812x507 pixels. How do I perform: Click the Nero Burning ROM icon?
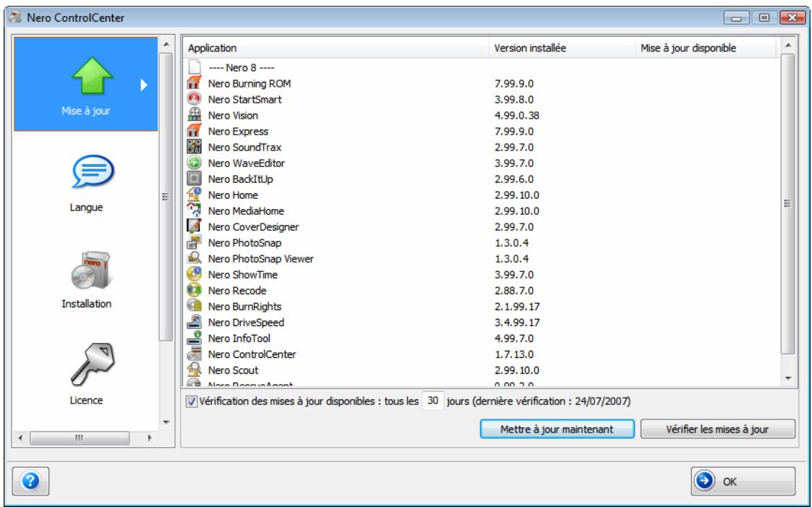click(x=195, y=83)
